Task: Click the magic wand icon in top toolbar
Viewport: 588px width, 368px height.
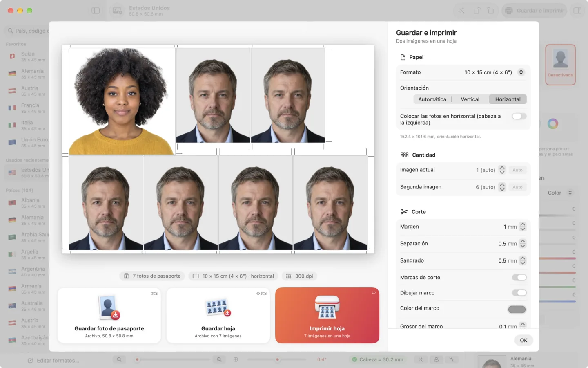Action: [461, 11]
